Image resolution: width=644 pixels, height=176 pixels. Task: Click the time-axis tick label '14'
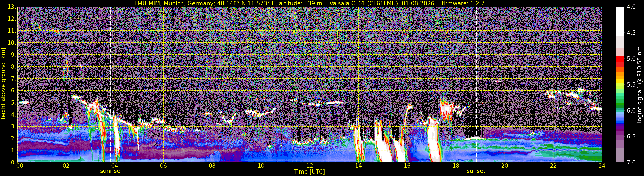click(358, 166)
